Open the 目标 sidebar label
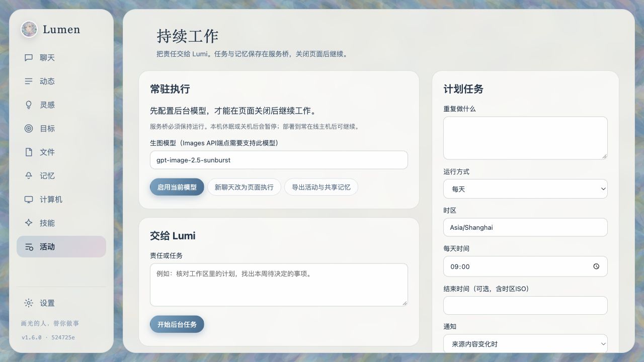Screen dimensions: 644x362 click(x=47, y=129)
